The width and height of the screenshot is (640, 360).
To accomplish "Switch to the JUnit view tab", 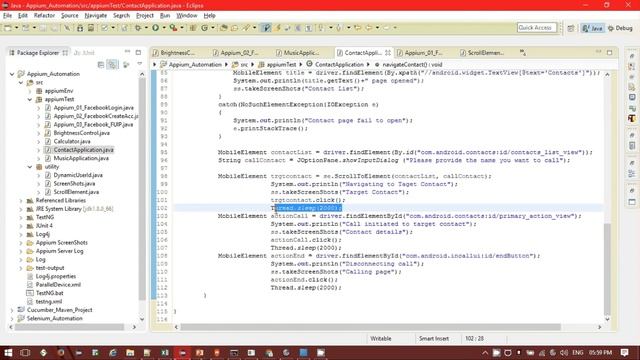I will (x=84, y=53).
